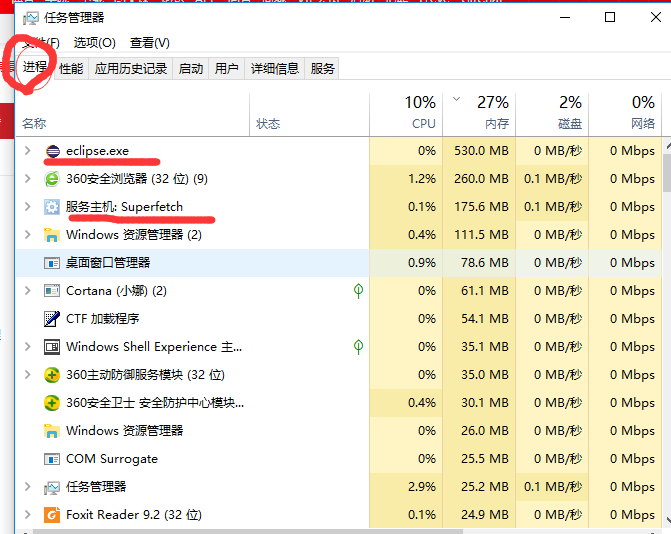Click the eclipse.exe process icon
The image size is (671, 534).
(53, 151)
